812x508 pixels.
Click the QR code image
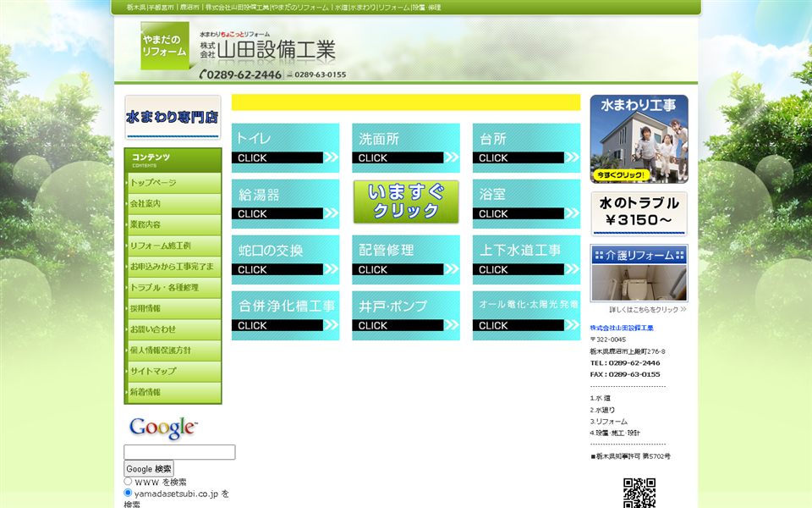pyautogui.click(x=639, y=493)
